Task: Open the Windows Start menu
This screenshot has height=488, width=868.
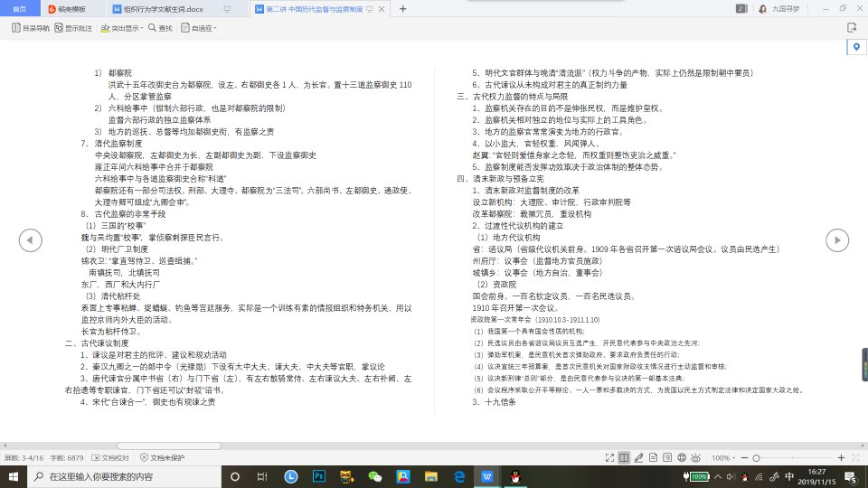Action: pos(14,476)
